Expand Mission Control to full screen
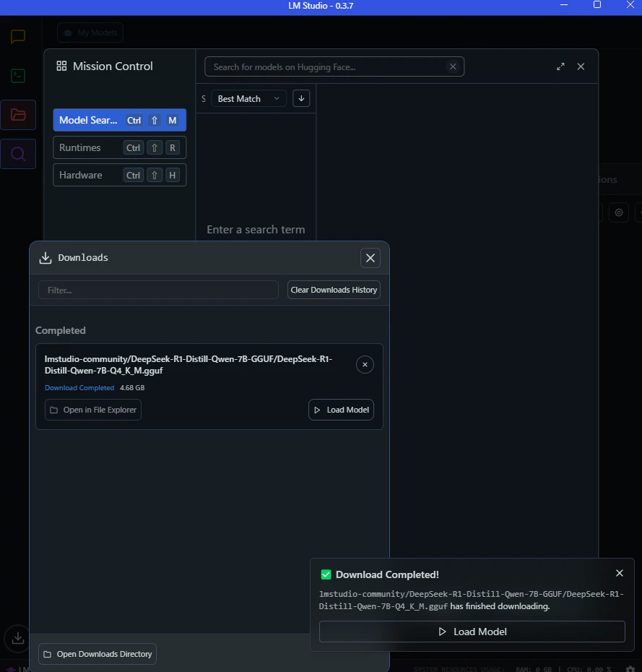The width and height of the screenshot is (642, 672). point(560,66)
